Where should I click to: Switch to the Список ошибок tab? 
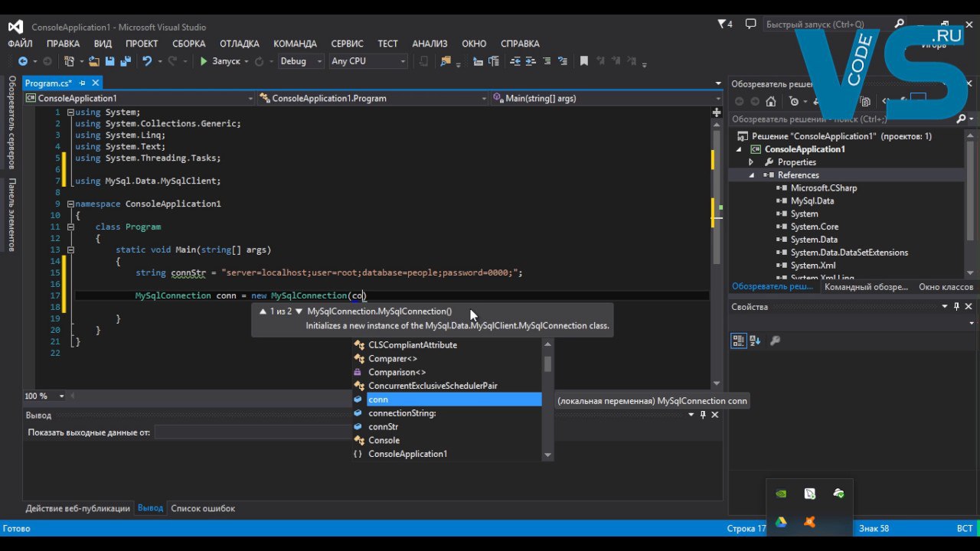(x=203, y=508)
